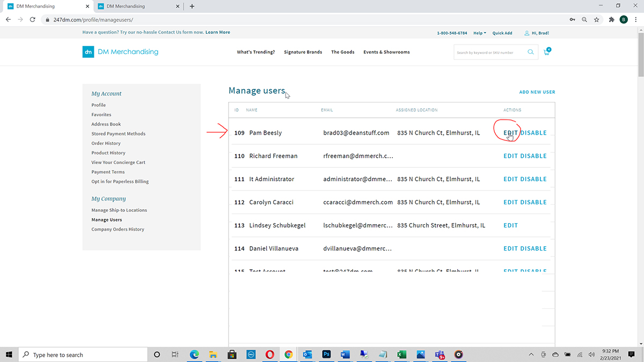Open the Dell app on the taskbar
This screenshot has width=644, height=362.
point(251,354)
